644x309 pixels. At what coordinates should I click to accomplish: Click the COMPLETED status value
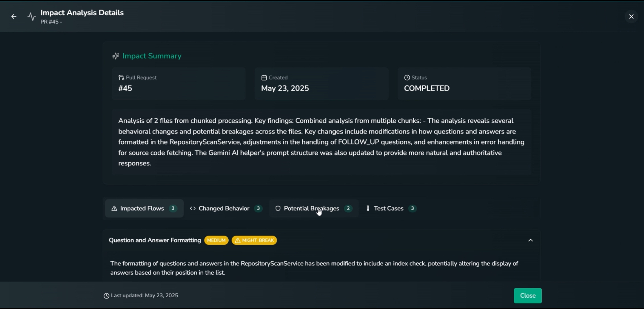coord(426,88)
